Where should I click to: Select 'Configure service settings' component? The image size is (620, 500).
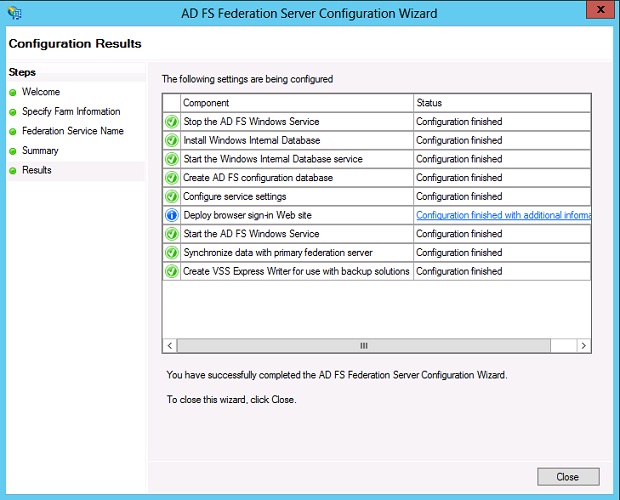(234, 196)
